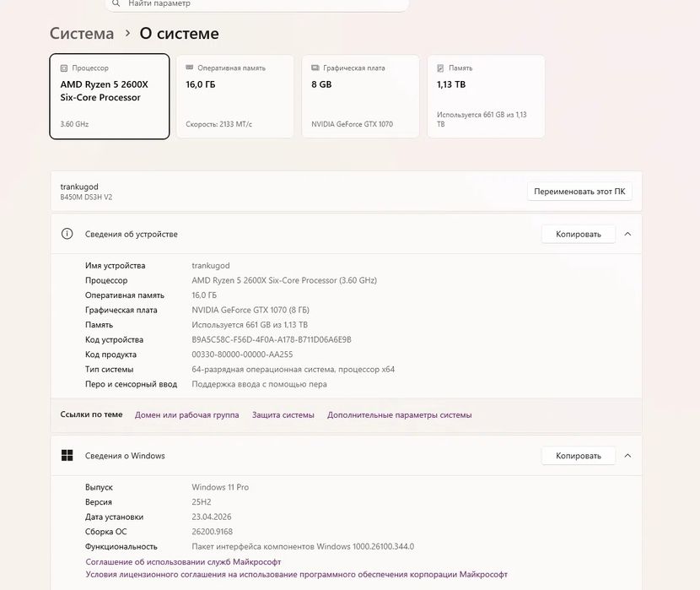This screenshot has width=700, height=590.
Task: Open the Оперативная память 16,0 ГБ card
Action: 234,96
